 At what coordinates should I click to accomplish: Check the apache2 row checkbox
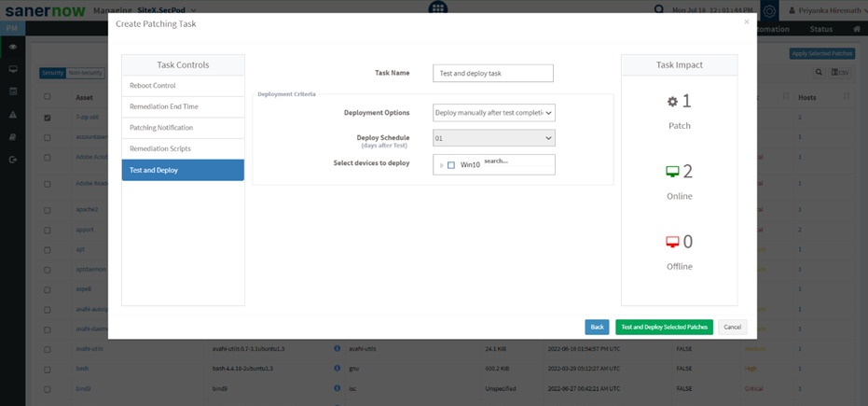[x=47, y=211]
